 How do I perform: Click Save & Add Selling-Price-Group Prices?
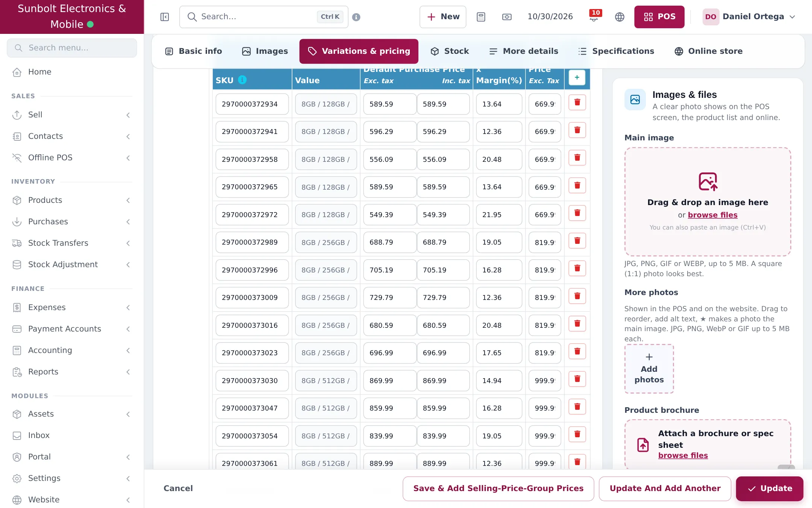pos(498,488)
